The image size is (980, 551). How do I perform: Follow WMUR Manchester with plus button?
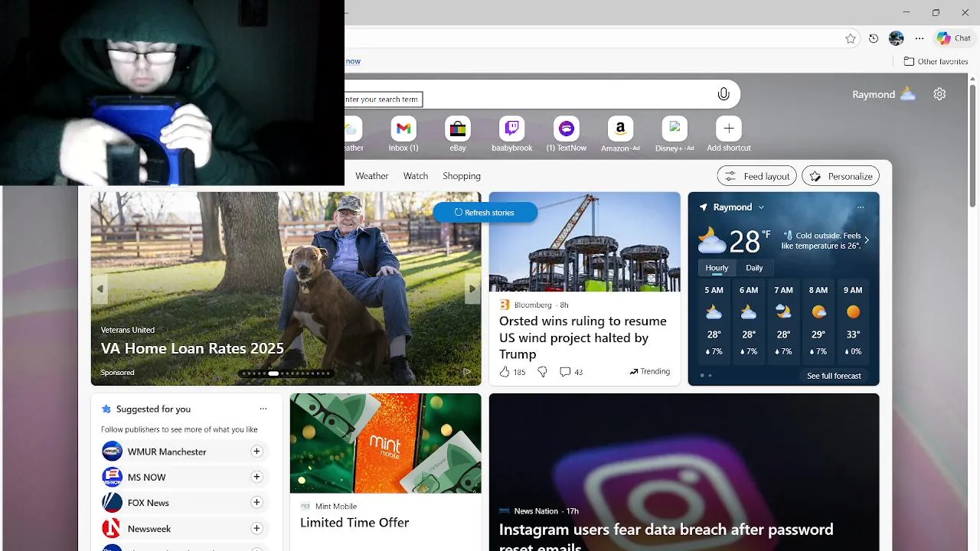click(x=256, y=452)
